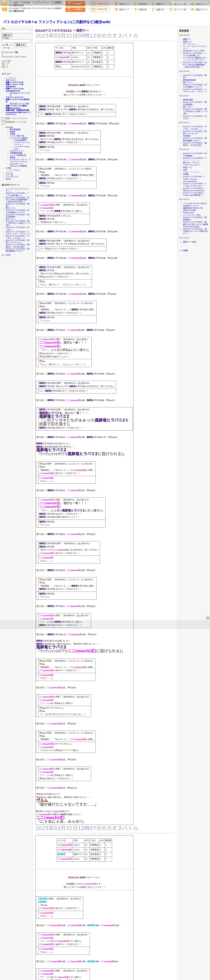Image resolution: width=210 pixels, height=980 pixels.
Task: Open 会議室 under 掲示板集
Action: (x=13, y=134)
